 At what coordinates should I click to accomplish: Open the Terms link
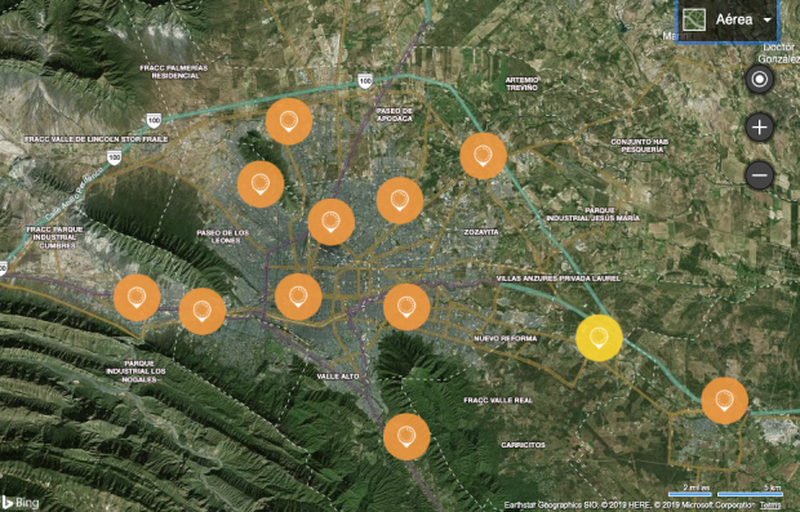point(770,505)
